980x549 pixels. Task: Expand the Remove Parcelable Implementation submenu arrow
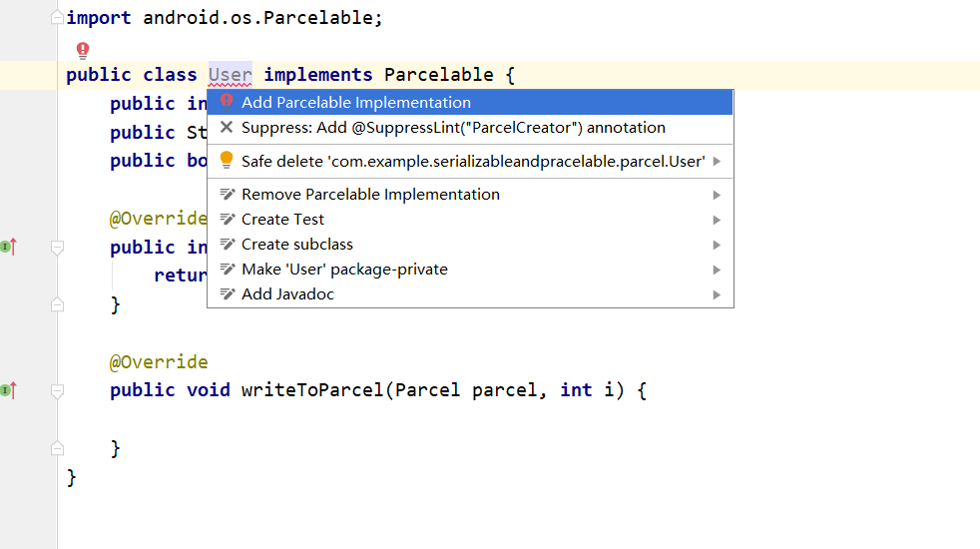pyautogui.click(x=717, y=195)
